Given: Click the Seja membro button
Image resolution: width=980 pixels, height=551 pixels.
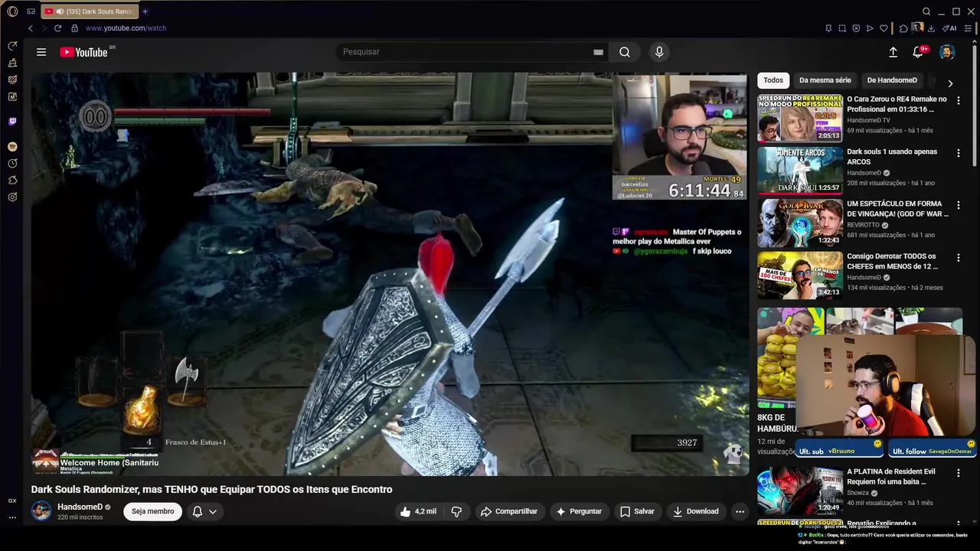Looking at the screenshot, I should (x=152, y=511).
